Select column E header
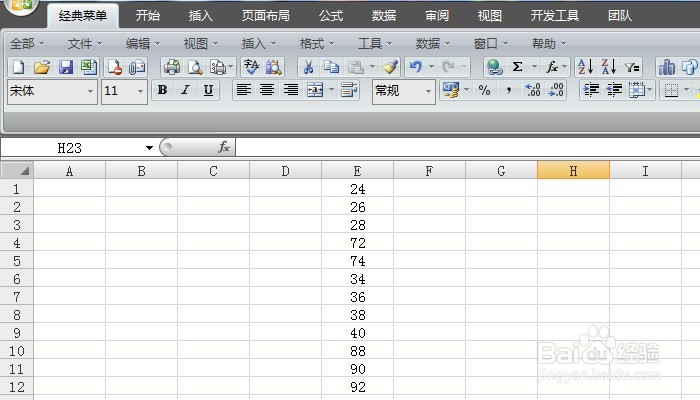 (357, 171)
